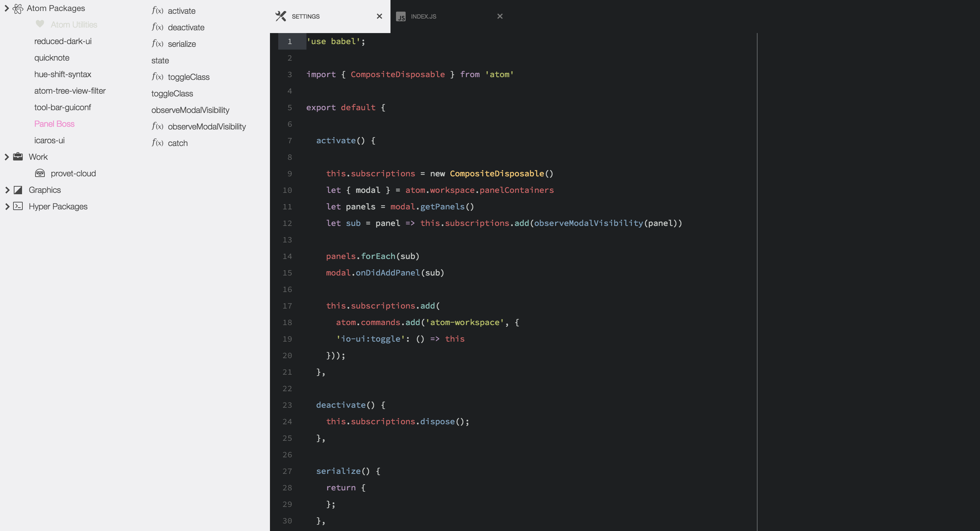Expand the Hyper Packages group chevron
Screen dimensions: 980x531
pos(7,206)
